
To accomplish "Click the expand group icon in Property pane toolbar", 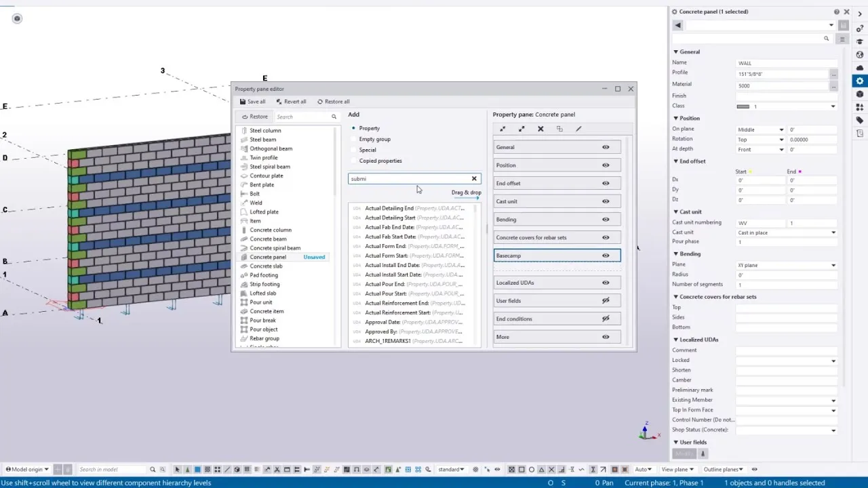I will pos(521,129).
